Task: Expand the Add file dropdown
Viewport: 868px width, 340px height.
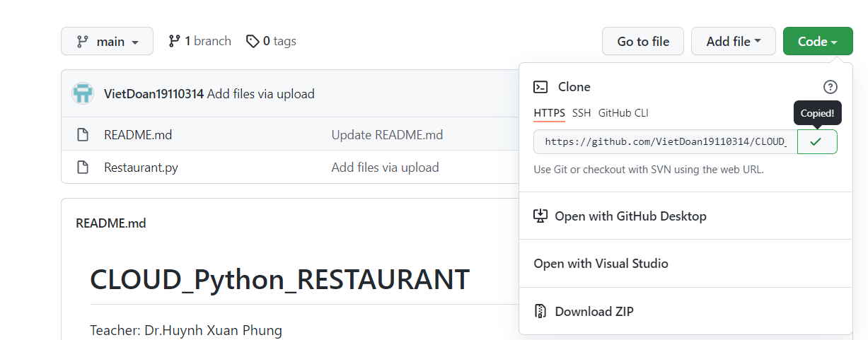Action: 734,42
